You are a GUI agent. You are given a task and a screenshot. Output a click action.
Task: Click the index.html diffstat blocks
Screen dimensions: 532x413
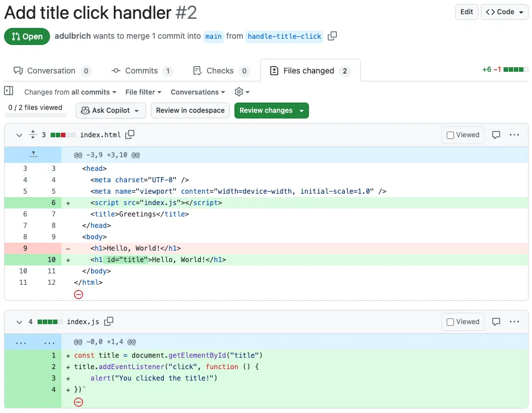tap(63, 135)
